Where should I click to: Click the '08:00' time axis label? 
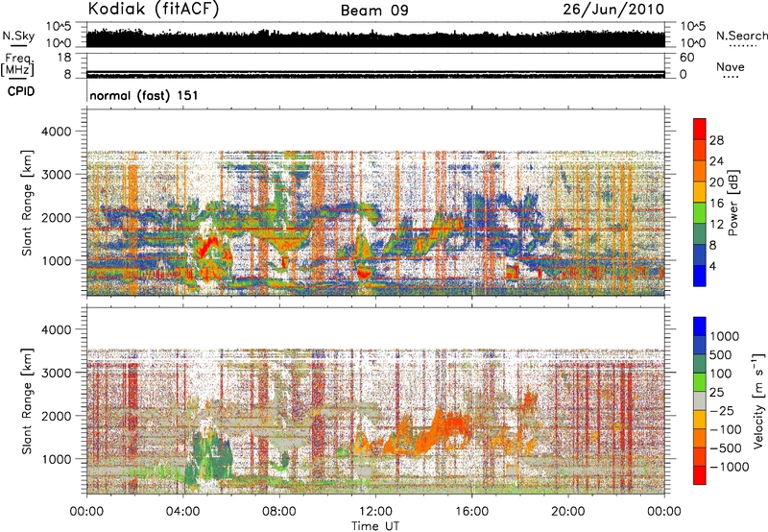tap(279, 512)
